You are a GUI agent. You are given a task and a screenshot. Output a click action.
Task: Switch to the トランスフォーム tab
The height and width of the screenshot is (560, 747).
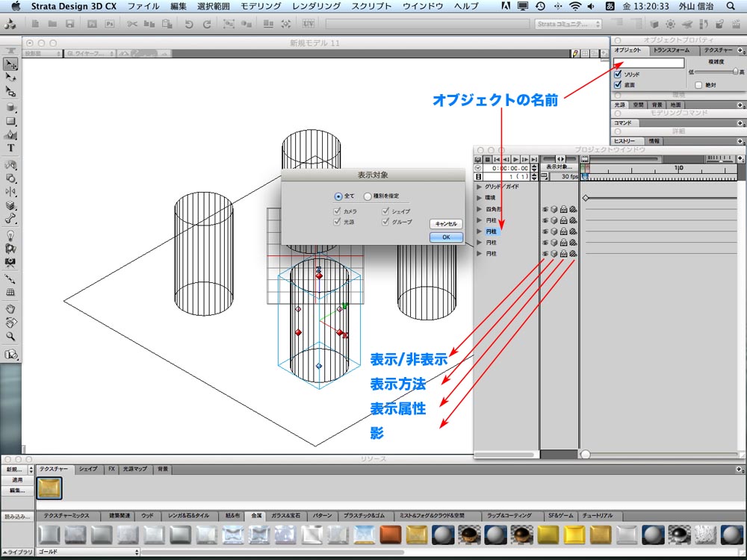pos(671,50)
